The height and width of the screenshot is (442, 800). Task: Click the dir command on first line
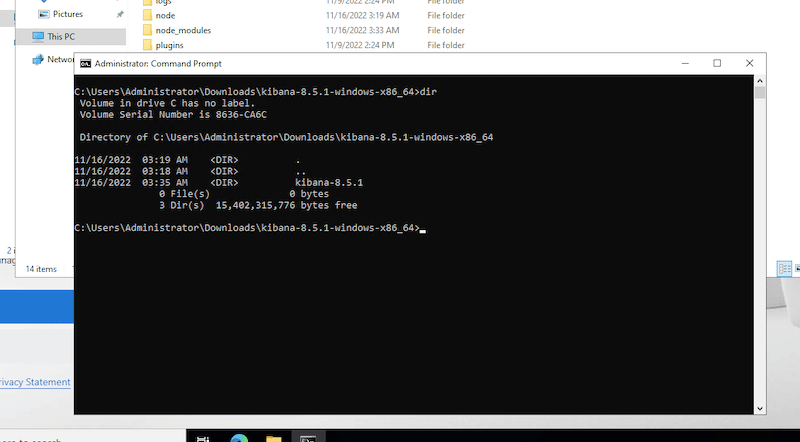[428, 92]
